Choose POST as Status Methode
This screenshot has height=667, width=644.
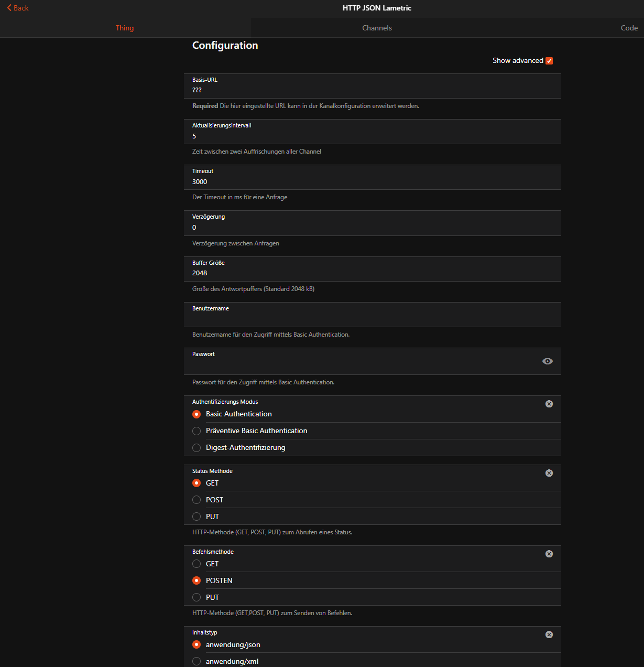coord(197,500)
